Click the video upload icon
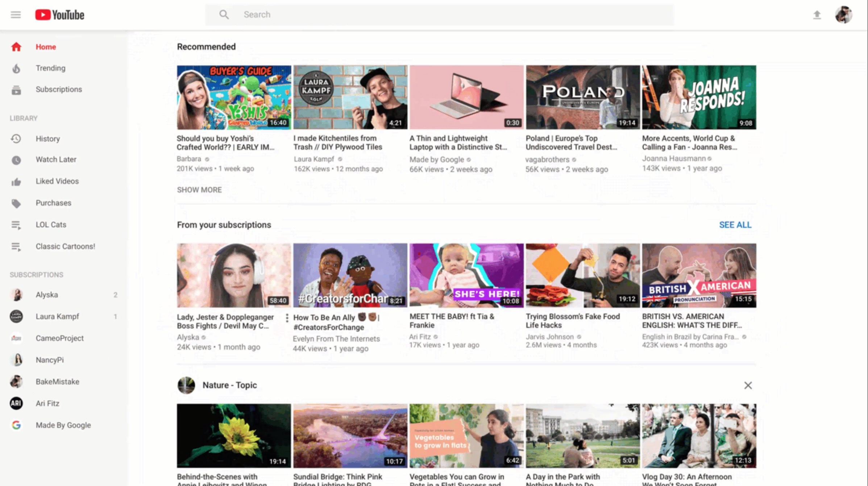868x486 pixels. point(817,14)
